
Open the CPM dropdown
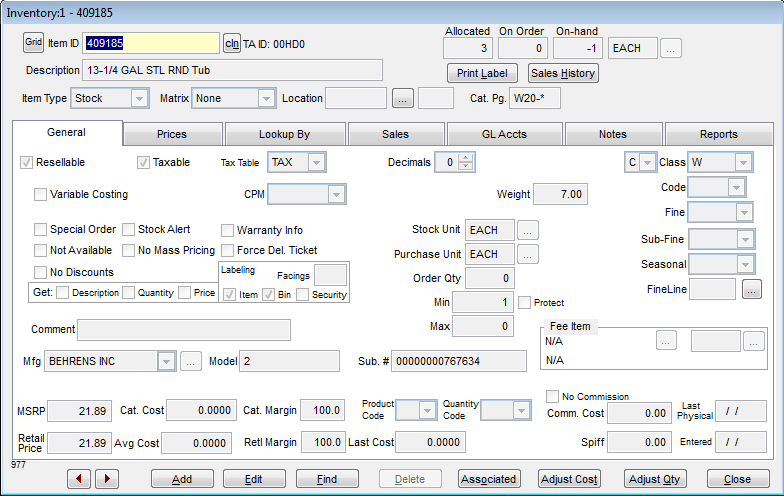[x=336, y=194]
